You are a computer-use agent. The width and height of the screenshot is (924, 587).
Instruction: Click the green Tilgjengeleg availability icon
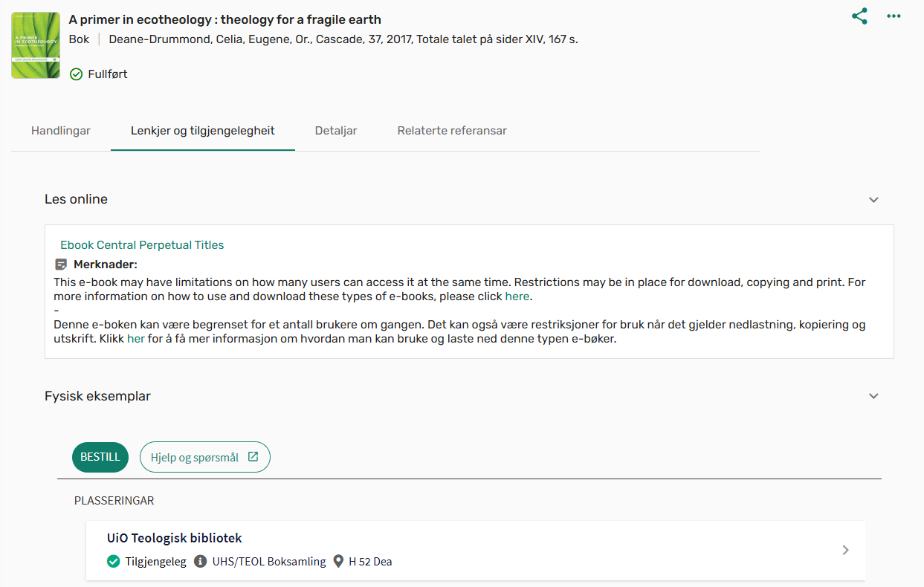point(113,562)
